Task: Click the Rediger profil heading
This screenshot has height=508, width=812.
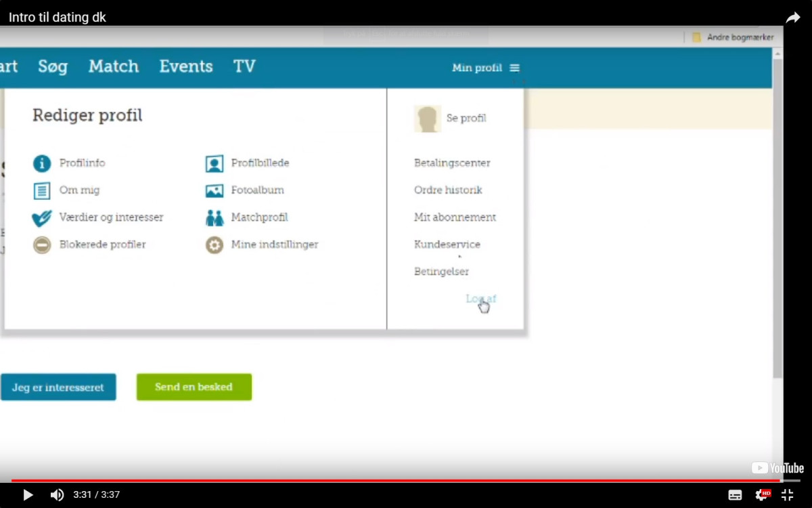Action: point(87,116)
